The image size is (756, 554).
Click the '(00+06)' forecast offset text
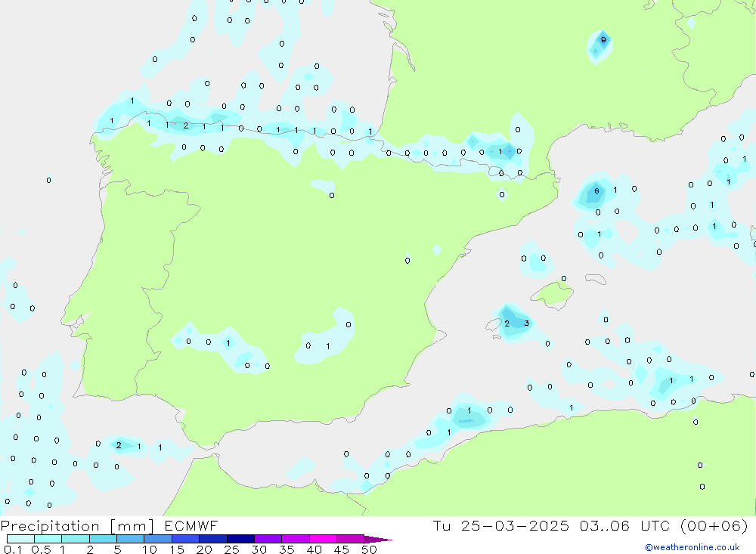(714, 526)
